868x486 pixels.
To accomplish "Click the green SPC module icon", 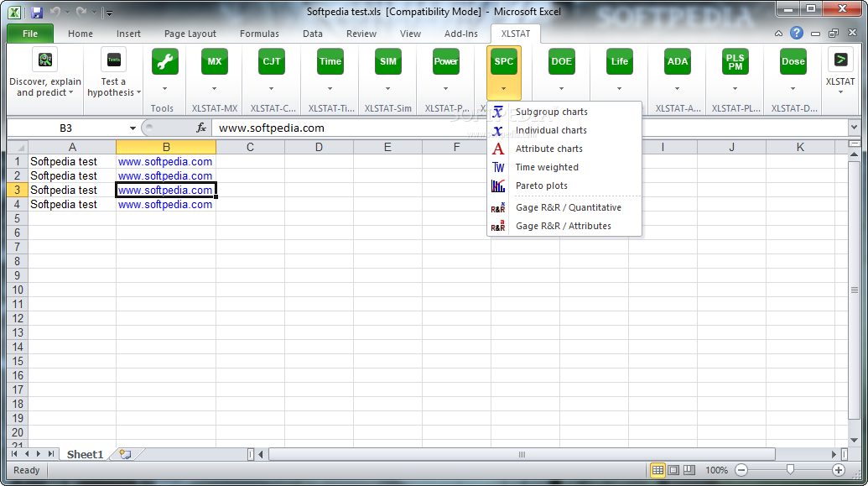I will click(x=504, y=61).
